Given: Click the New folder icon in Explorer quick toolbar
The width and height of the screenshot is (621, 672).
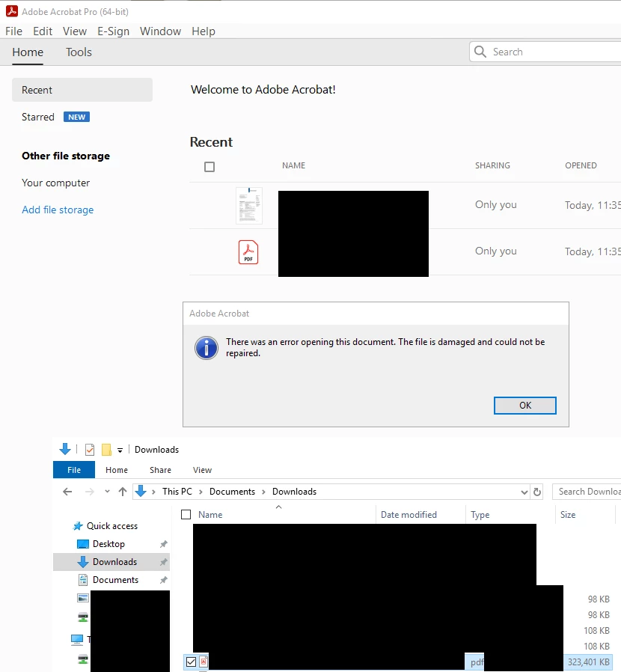Looking at the screenshot, I should tap(106, 450).
